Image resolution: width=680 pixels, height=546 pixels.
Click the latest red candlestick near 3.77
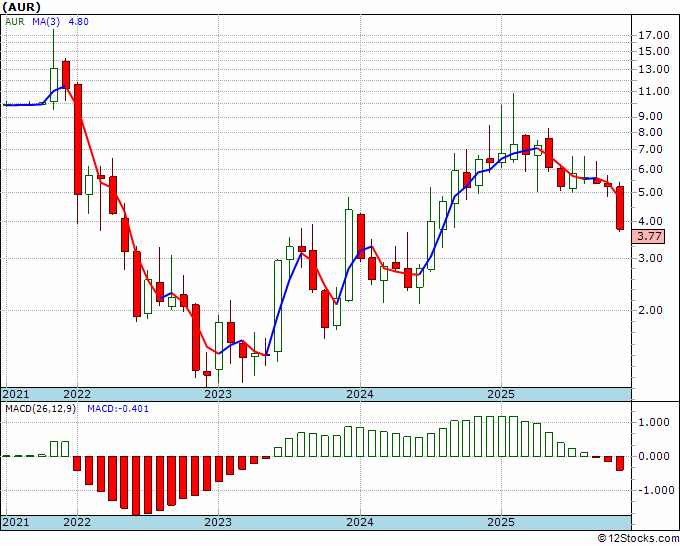[x=620, y=208]
